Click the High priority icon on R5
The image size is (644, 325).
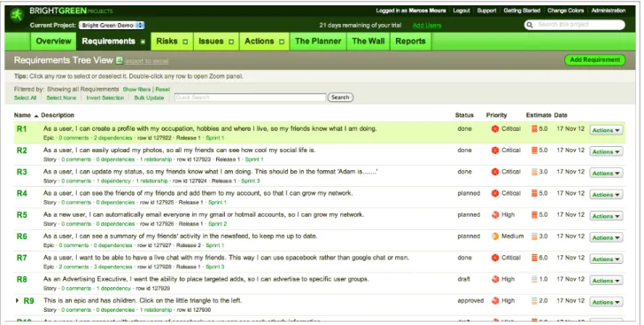(x=495, y=214)
